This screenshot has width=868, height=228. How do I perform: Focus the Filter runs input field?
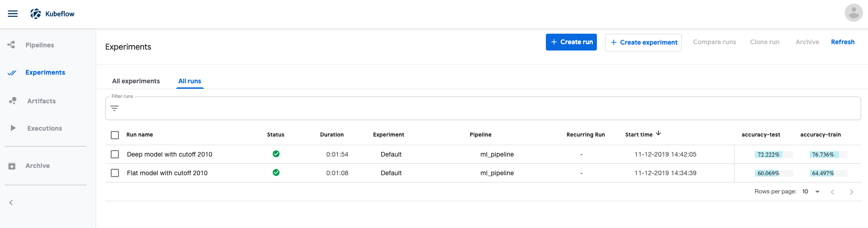coord(488,109)
